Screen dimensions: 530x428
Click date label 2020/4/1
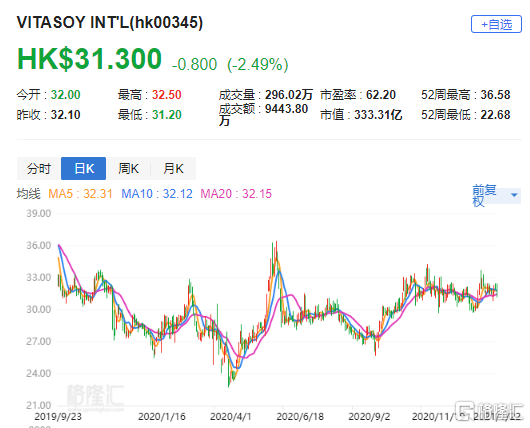(231, 416)
